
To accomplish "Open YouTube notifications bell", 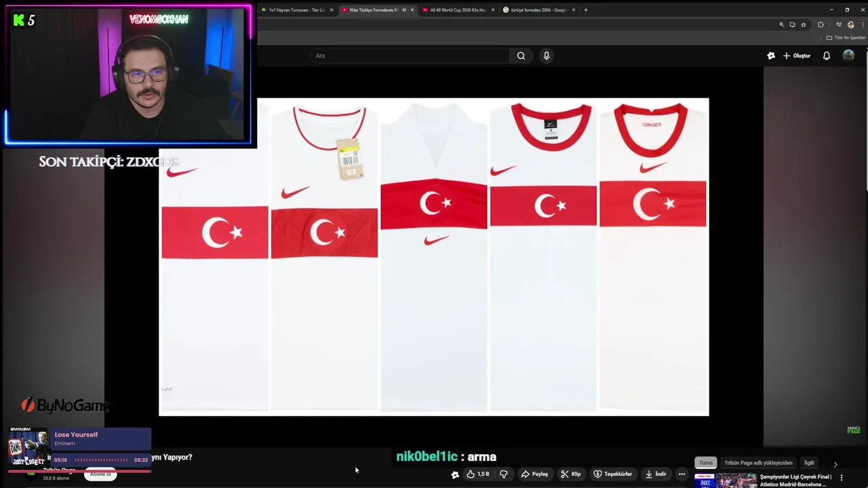I will pos(827,56).
